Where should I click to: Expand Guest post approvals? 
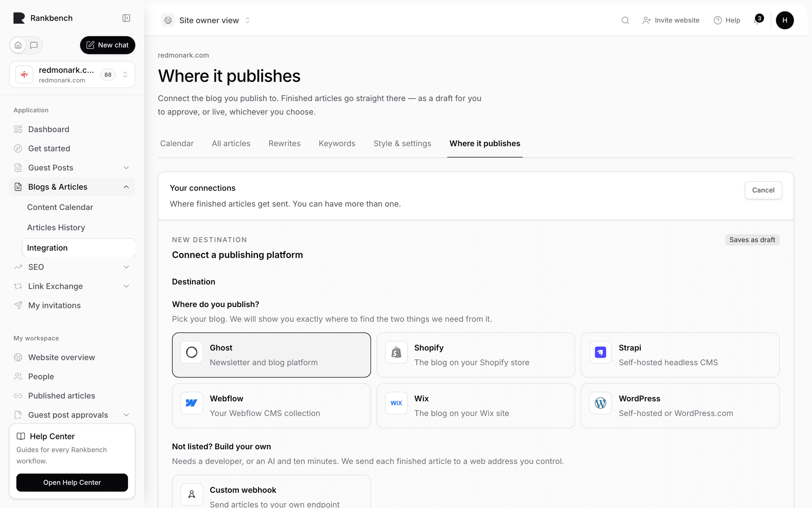click(x=72, y=415)
